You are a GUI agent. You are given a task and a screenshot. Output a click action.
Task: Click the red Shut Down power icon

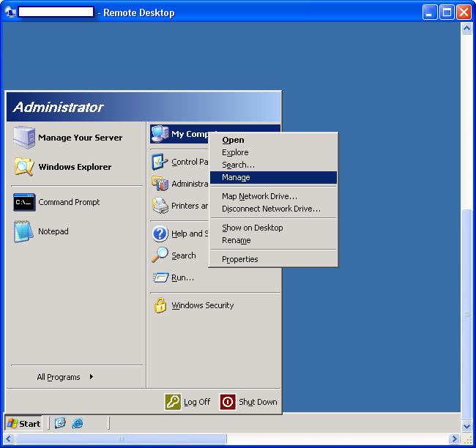tap(228, 402)
